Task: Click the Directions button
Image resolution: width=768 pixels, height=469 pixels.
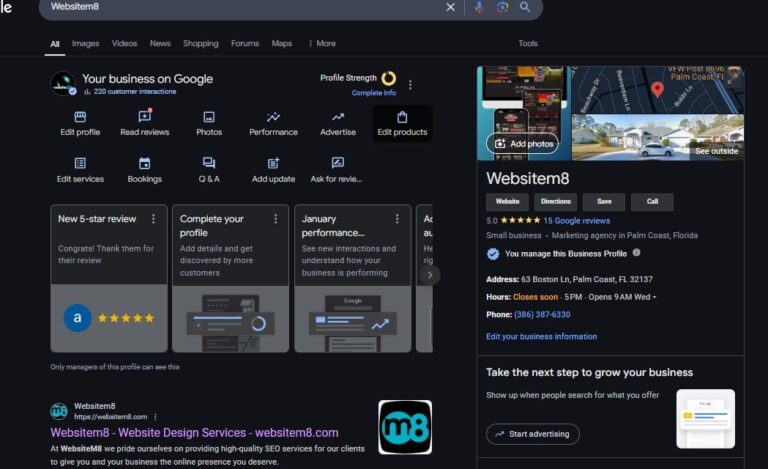Action: (556, 202)
